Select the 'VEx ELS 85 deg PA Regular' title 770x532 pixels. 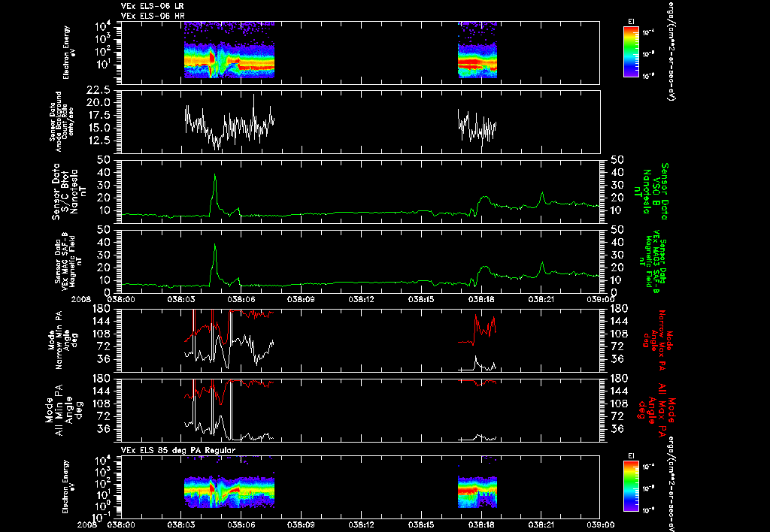[x=177, y=450]
